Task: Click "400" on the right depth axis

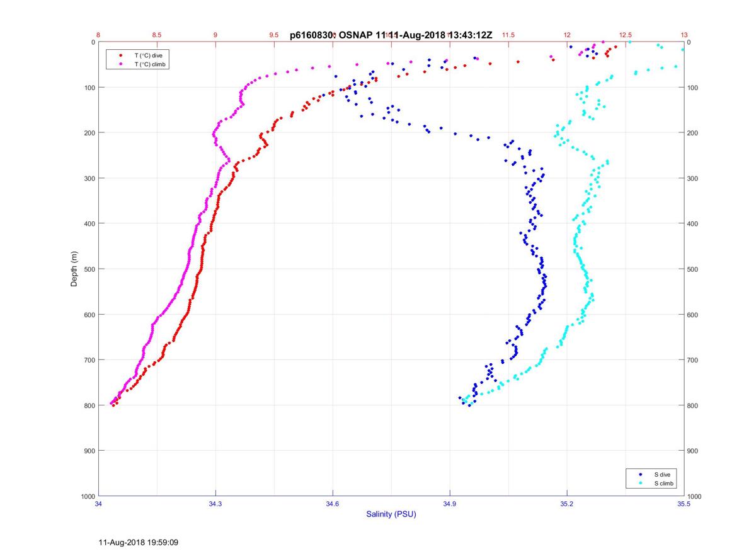Action: 693,223
